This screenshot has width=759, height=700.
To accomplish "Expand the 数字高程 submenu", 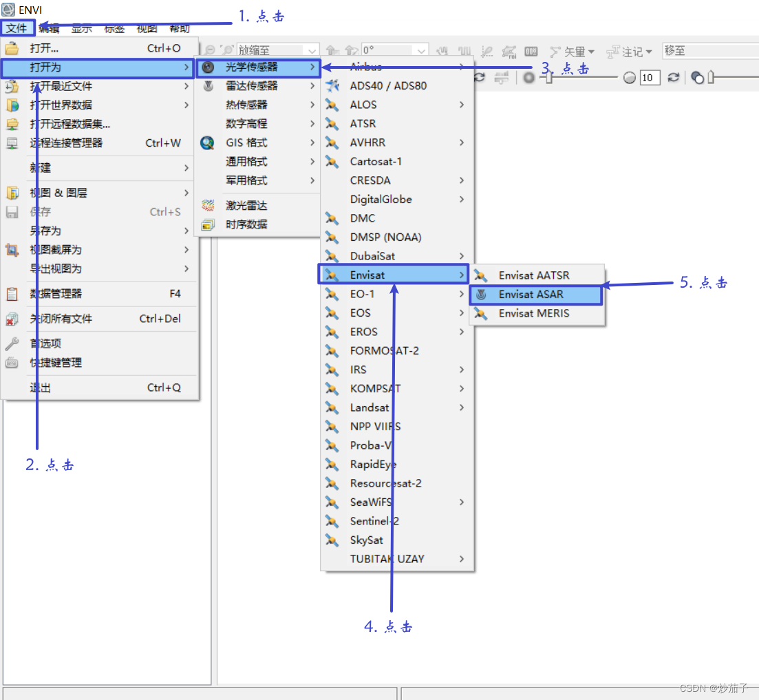I will (312, 124).
